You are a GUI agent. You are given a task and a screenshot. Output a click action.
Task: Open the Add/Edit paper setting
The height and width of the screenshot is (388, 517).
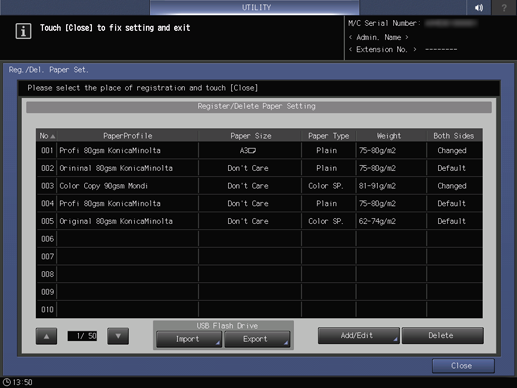[358, 335]
